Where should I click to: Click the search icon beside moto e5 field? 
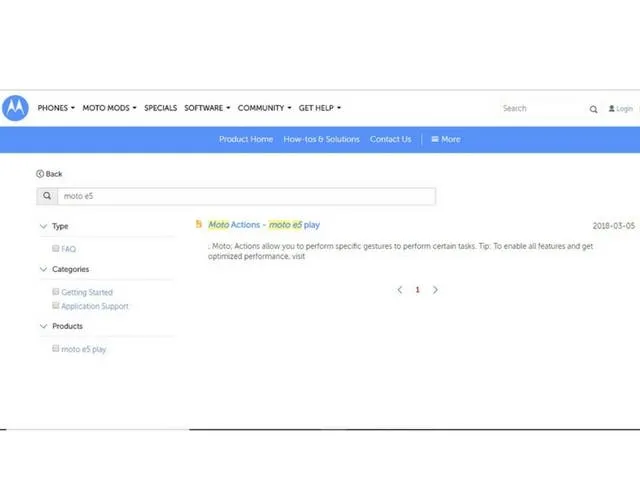(47, 197)
